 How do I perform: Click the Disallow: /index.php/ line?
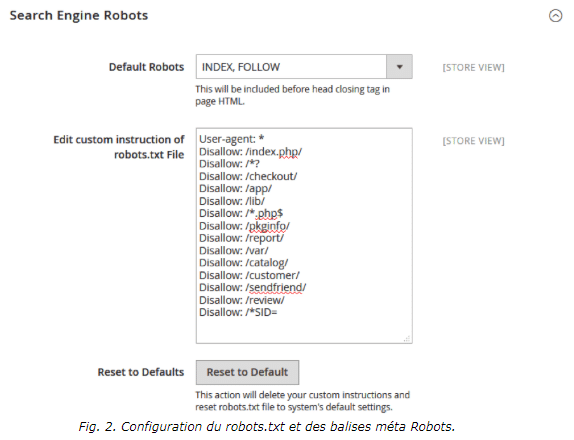(x=250, y=152)
